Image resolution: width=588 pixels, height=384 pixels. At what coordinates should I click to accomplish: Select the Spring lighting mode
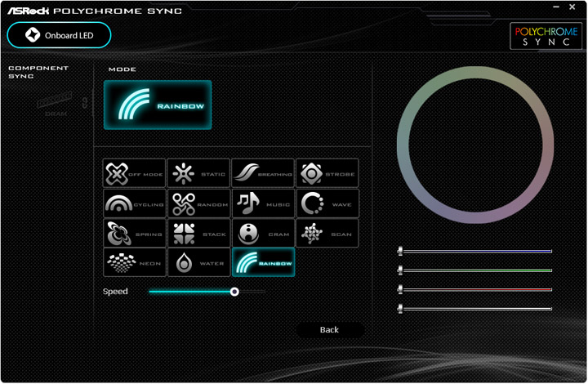click(134, 233)
